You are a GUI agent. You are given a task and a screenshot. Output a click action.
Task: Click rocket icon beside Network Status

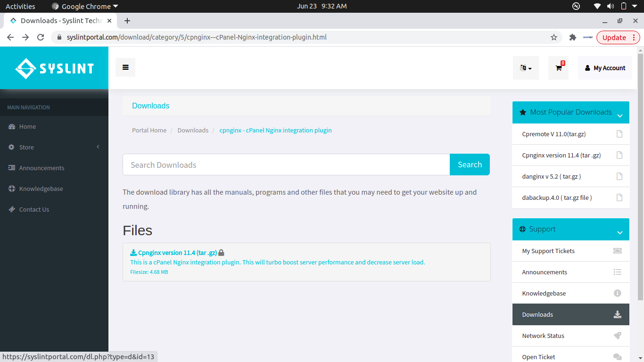618,336
